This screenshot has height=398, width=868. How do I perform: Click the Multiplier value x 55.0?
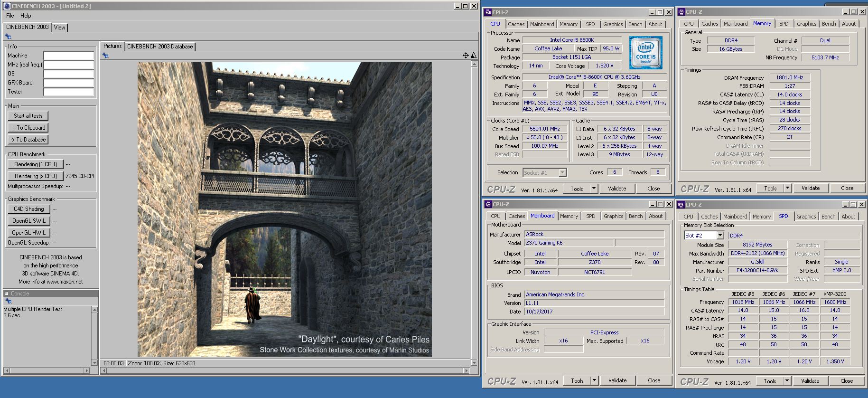[545, 137]
